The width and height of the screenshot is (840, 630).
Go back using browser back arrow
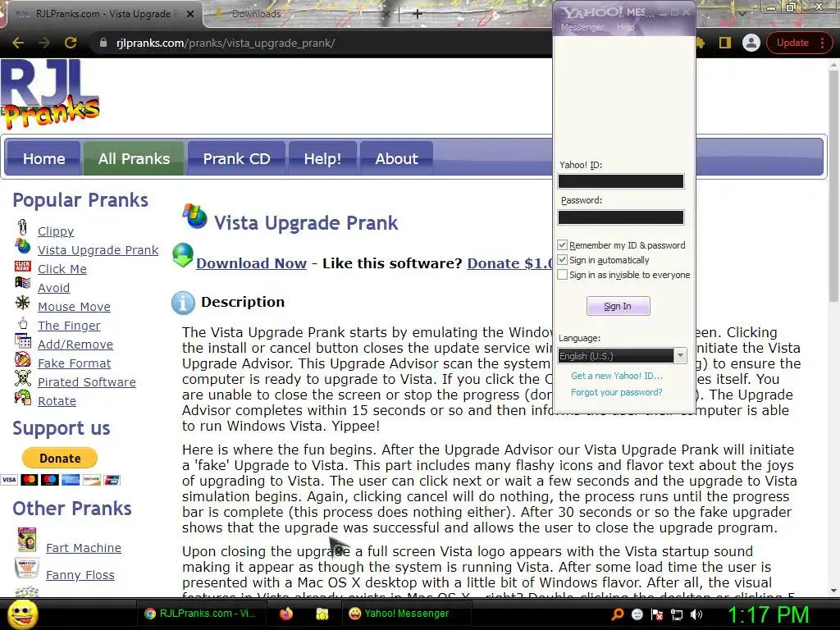click(x=18, y=43)
